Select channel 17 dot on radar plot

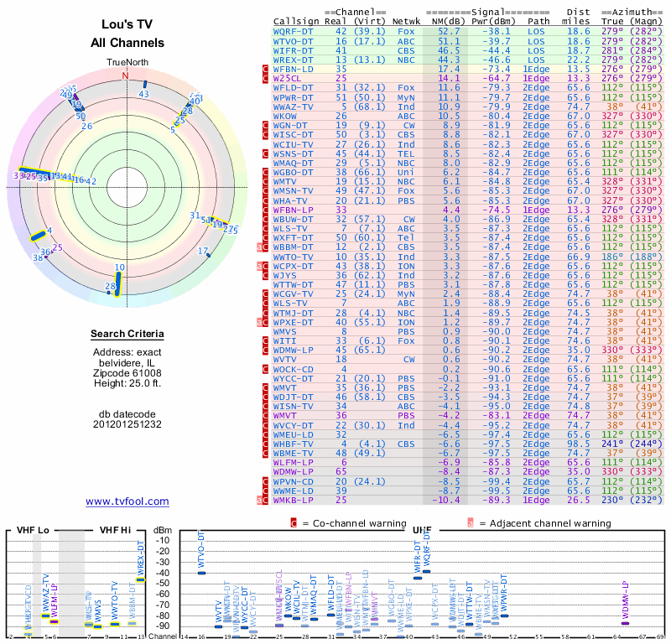click(208, 254)
